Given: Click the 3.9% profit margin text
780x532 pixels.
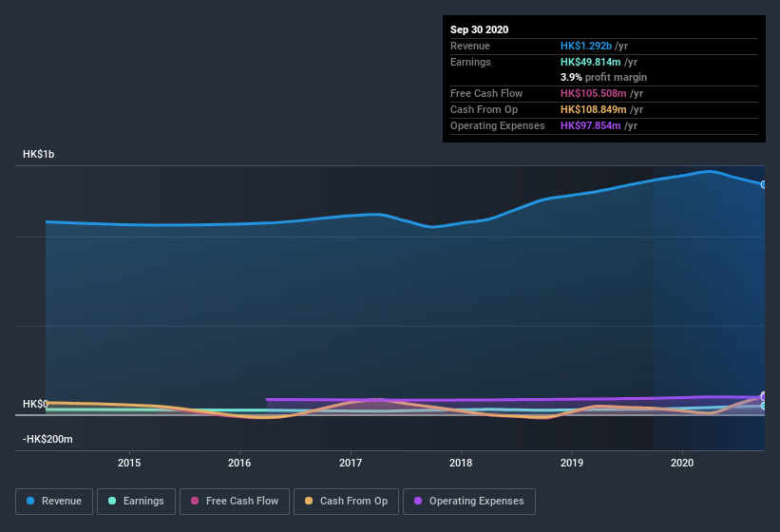Looking at the screenshot, I should pyautogui.click(x=604, y=77).
